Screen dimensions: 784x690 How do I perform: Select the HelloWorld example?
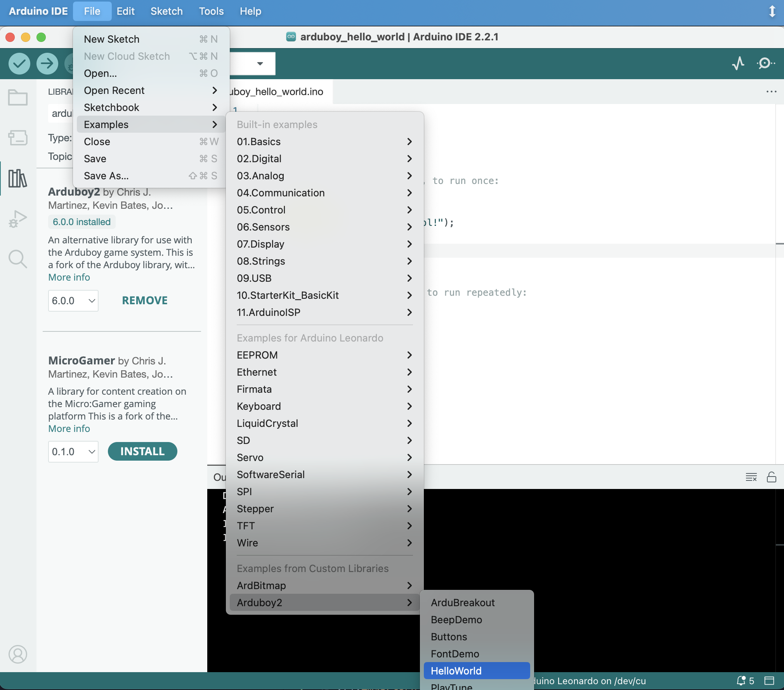[477, 671]
